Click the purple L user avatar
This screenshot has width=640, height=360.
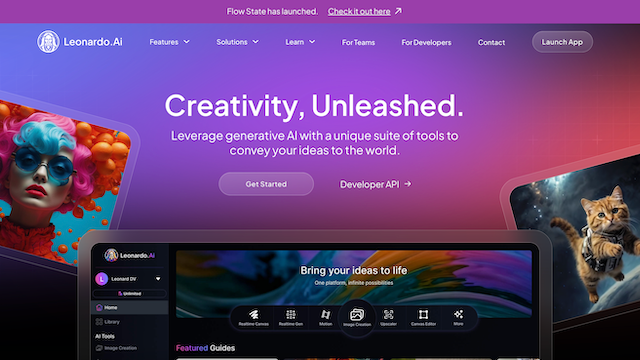[x=102, y=279]
